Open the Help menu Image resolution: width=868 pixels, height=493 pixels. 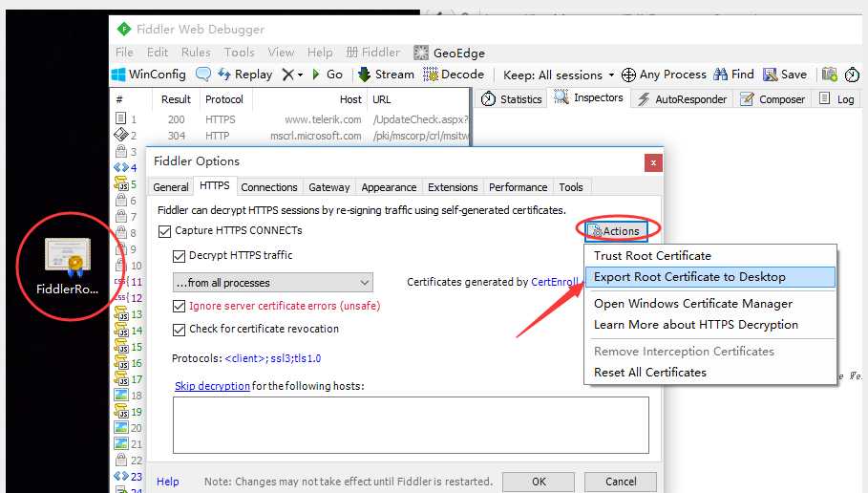click(x=320, y=53)
